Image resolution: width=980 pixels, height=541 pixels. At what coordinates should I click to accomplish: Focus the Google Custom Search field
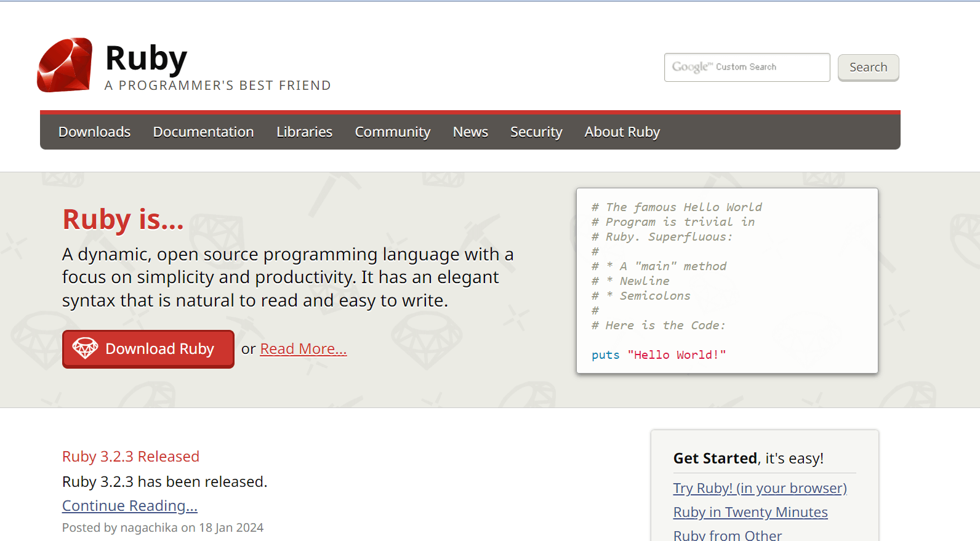(x=746, y=67)
